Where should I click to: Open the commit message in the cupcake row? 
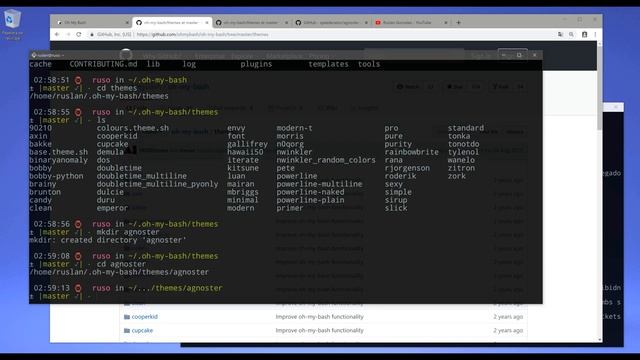pyautogui.click(x=319, y=331)
